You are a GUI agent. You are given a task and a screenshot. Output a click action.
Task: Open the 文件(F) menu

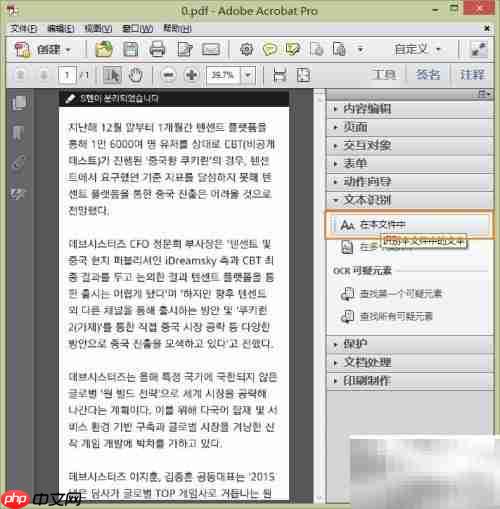pos(23,28)
